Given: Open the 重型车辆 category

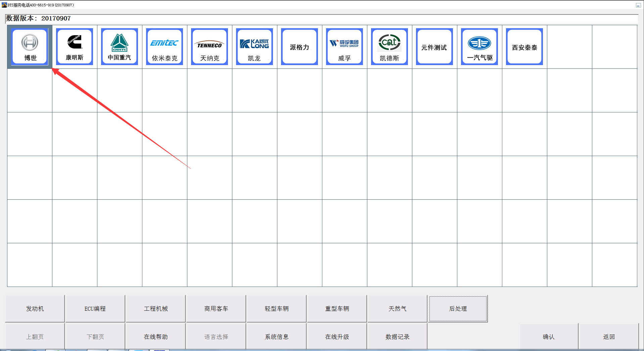Looking at the screenshot, I should click(x=337, y=309).
